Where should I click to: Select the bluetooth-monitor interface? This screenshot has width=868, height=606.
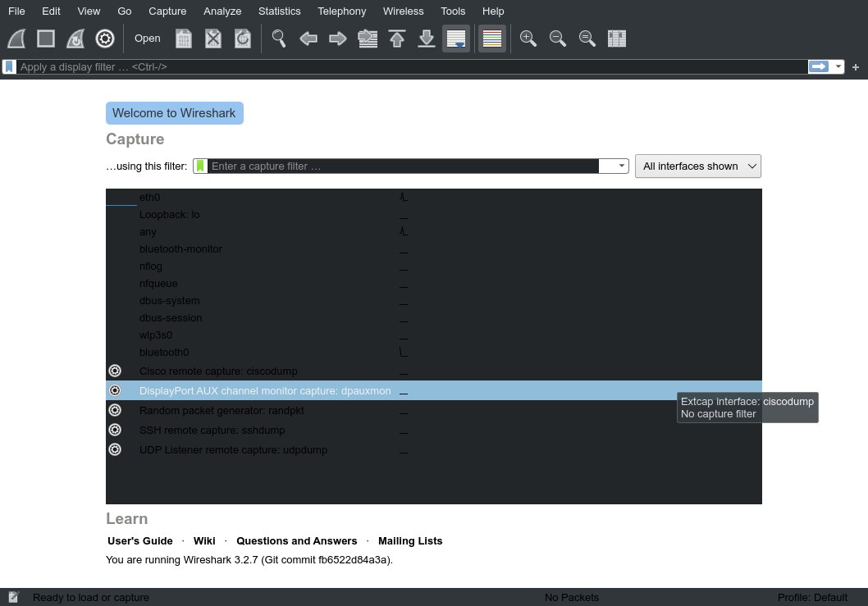point(434,249)
